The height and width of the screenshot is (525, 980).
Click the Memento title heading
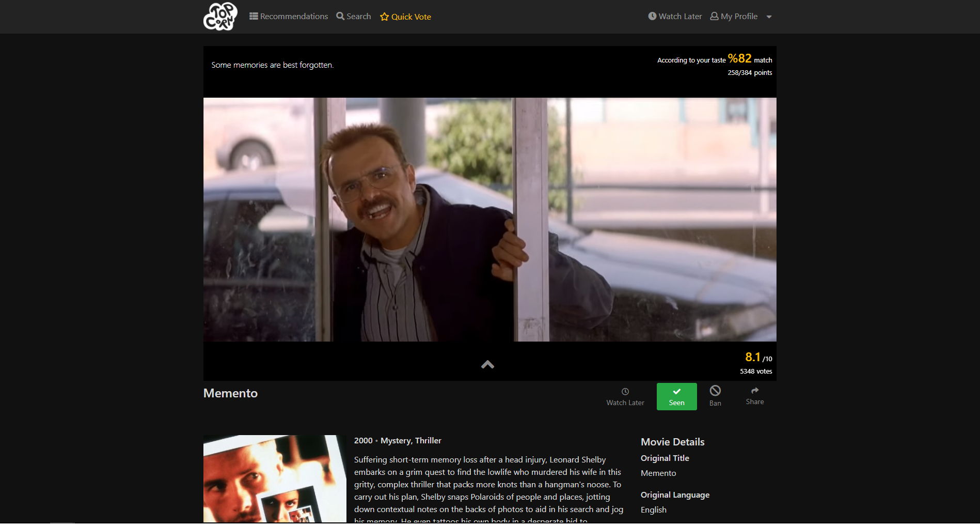[x=230, y=393]
